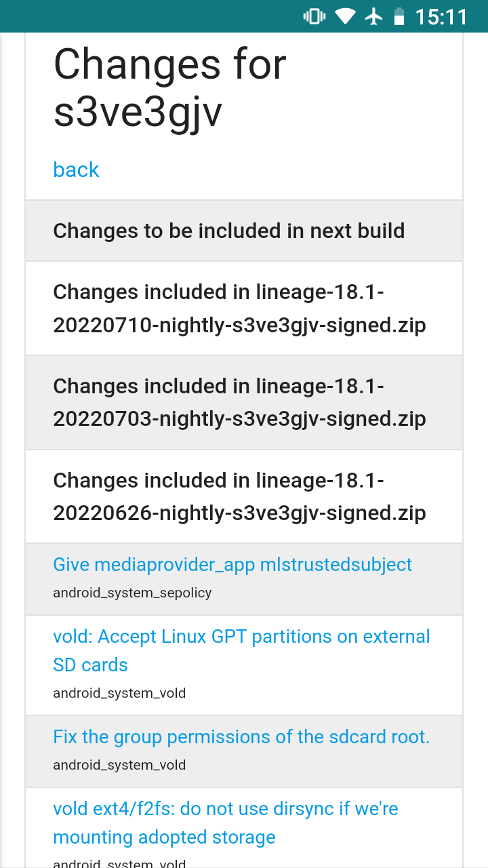Open "Fix the group permissions of sdcard root"
The image size is (488, 868).
point(241,737)
